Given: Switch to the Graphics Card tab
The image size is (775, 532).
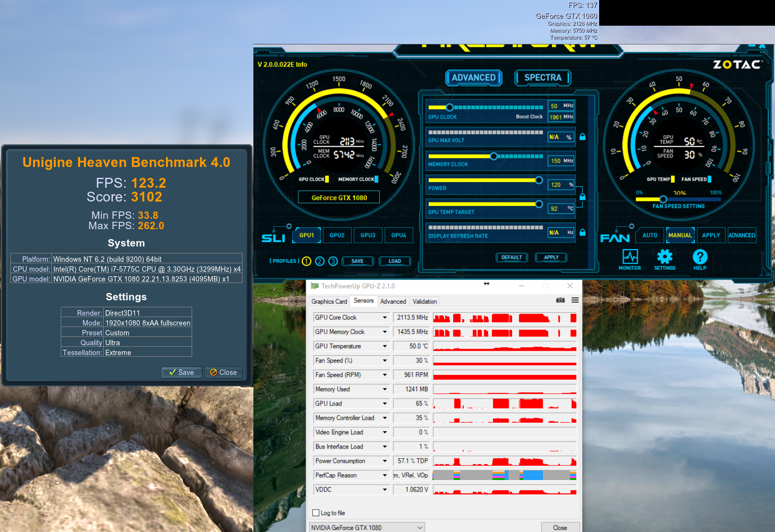Looking at the screenshot, I should point(329,301).
